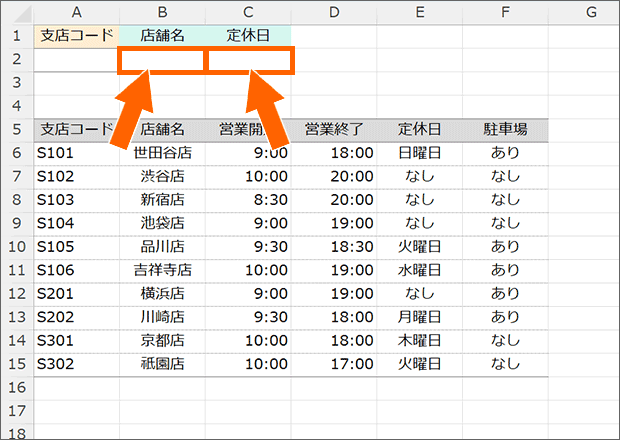This screenshot has width=620, height=440.
Task: Select the 世田谷店 cell
Action: click(162, 153)
